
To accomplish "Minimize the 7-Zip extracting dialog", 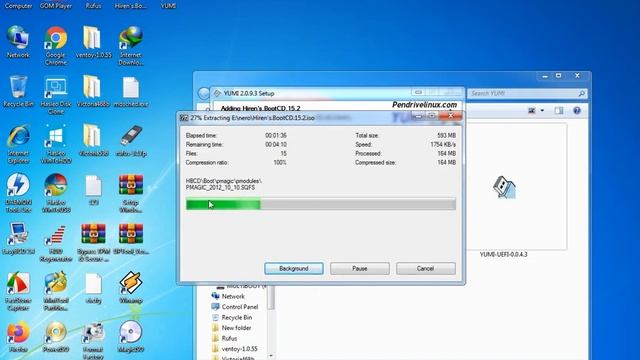I will (x=418, y=116).
